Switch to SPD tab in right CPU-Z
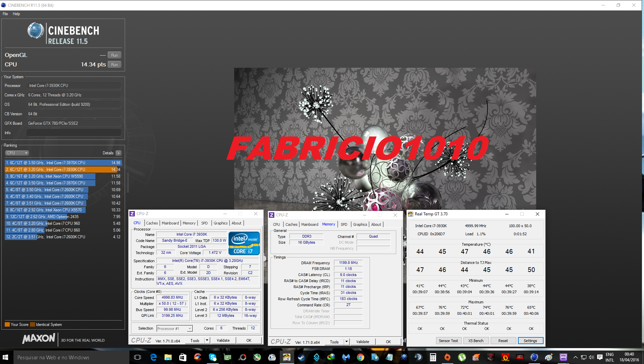This screenshot has width=644, height=364. (344, 224)
